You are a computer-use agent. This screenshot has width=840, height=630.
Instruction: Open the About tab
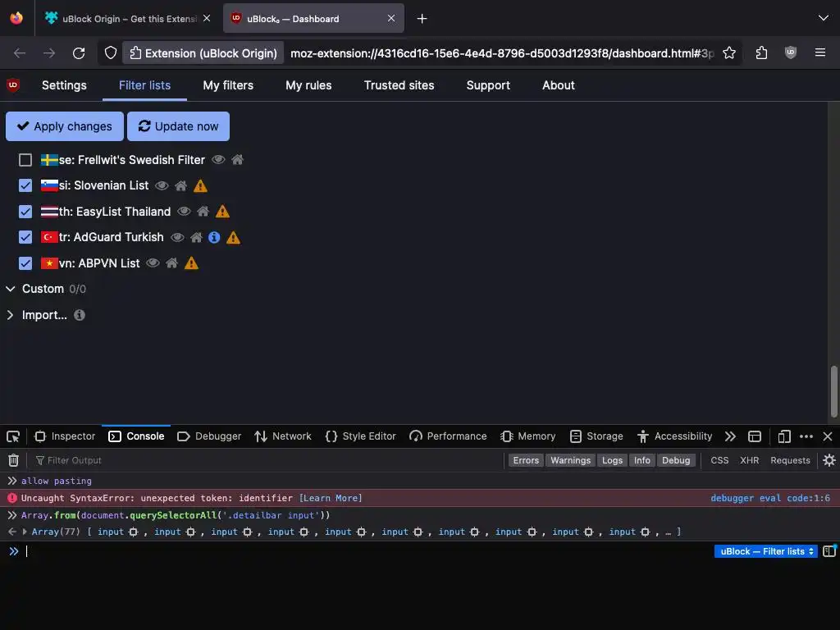tap(558, 85)
